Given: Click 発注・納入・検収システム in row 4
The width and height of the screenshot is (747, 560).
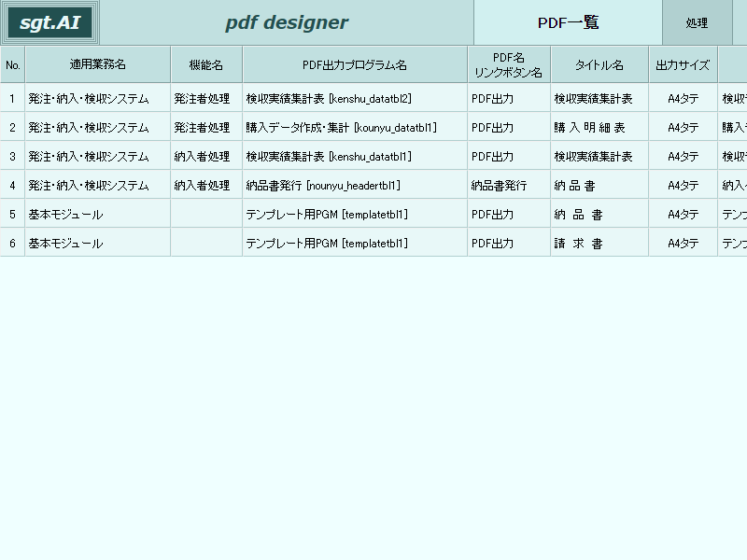Looking at the screenshot, I should [89, 186].
